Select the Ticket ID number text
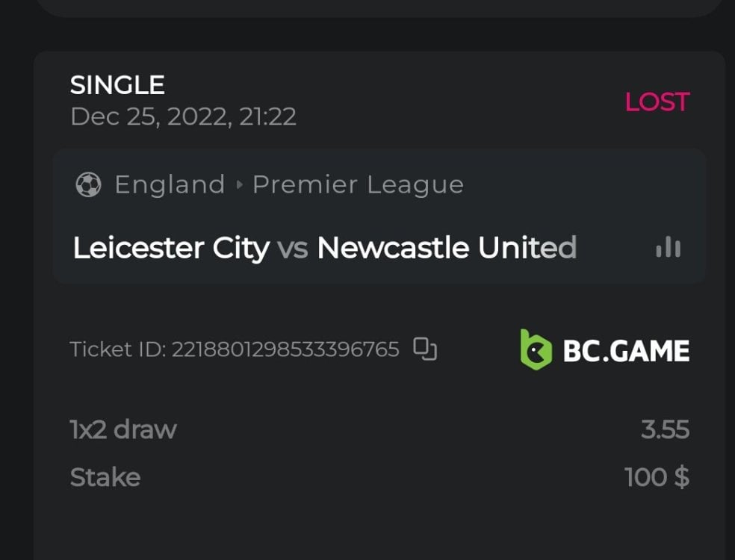The width and height of the screenshot is (735, 560). 285,349
